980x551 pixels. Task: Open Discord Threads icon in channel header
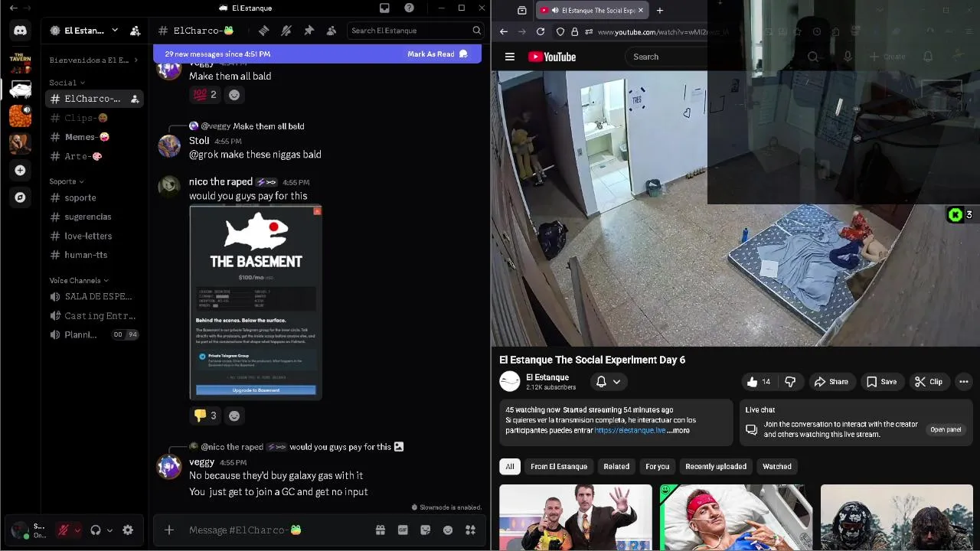point(263,31)
